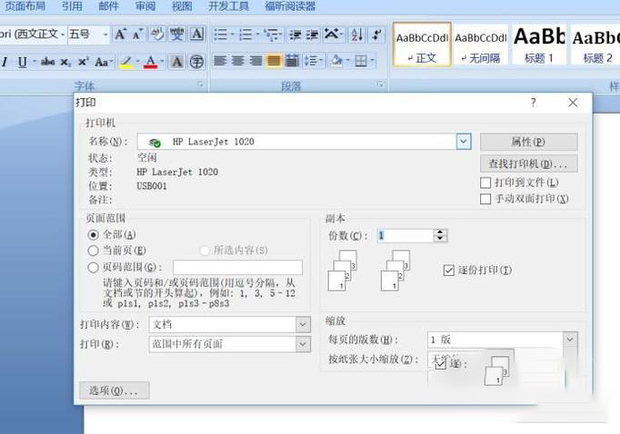Open the printer name dropdown
This screenshot has height=434, width=620.
[x=463, y=142]
